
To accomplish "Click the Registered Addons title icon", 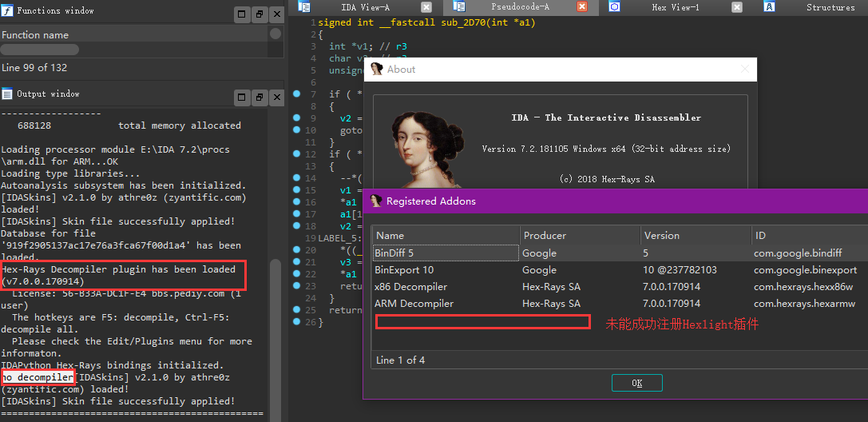I will pyautogui.click(x=376, y=201).
